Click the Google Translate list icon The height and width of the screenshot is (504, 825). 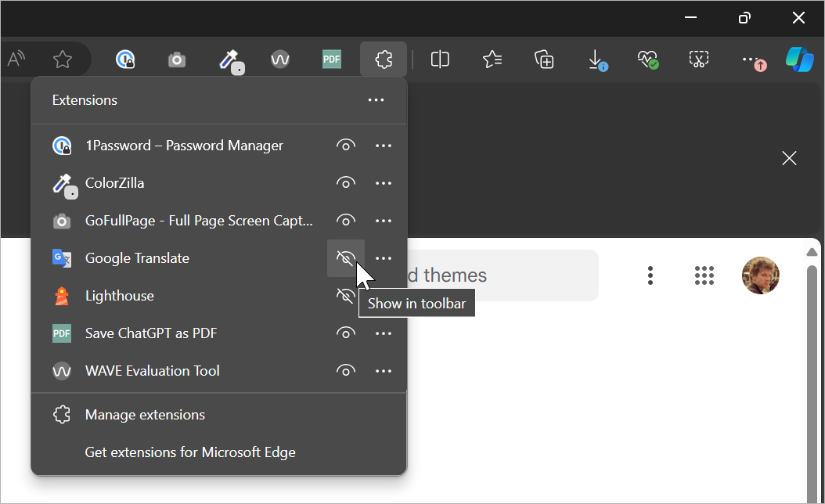62,258
